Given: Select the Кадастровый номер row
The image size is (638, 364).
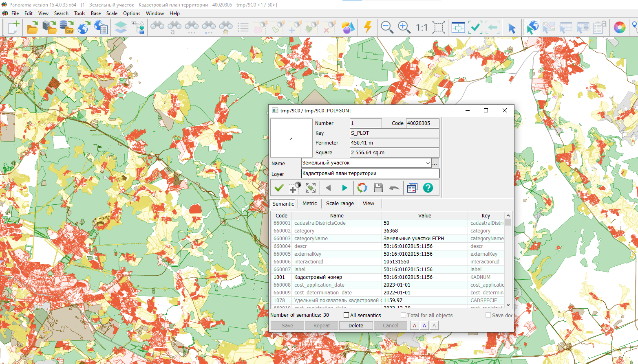Looking at the screenshot, I should tap(388, 277).
